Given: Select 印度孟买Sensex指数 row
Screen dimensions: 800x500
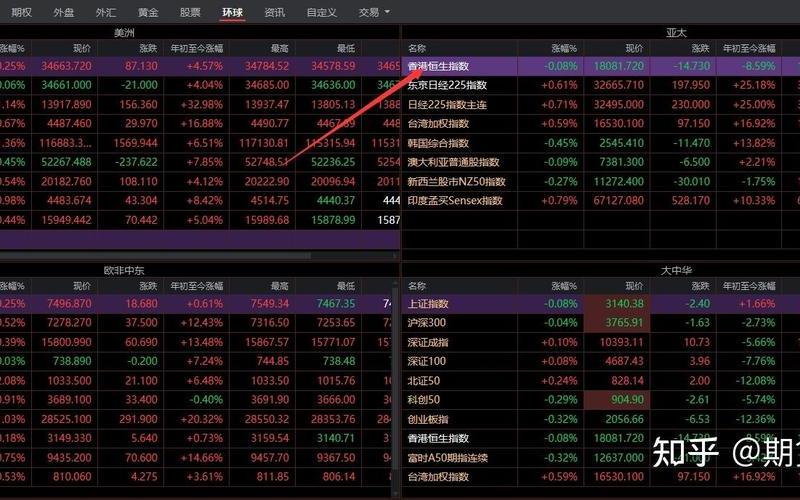Looking at the screenshot, I should point(601,201).
